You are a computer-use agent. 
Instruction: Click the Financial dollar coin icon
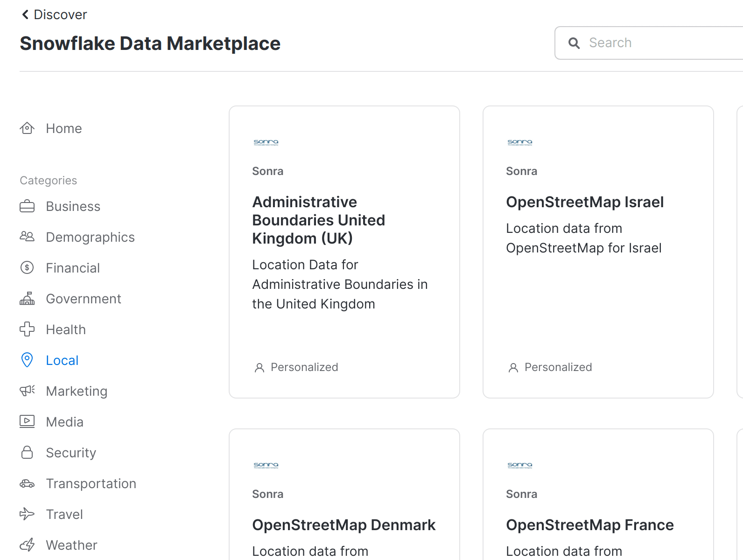pos(27,268)
